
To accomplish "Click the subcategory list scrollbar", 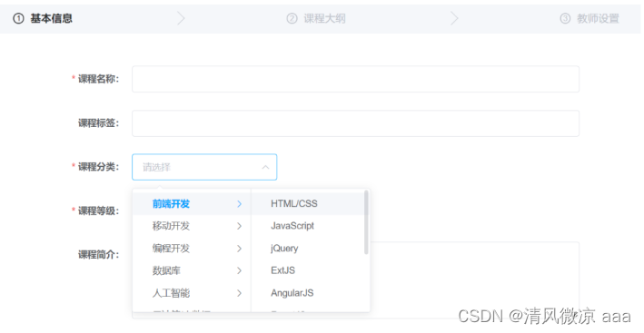I will pyautogui.click(x=366, y=222).
